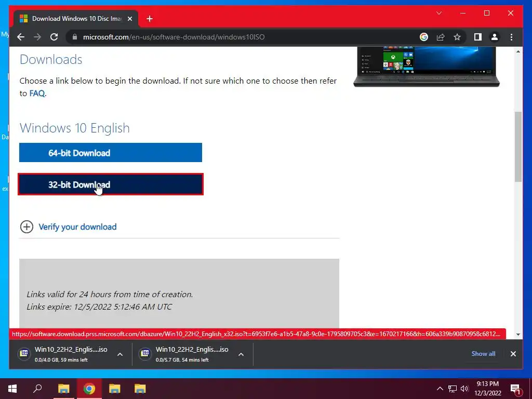Click the Google icon in address bar
The width and height of the screenshot is (532, 399).
pos(424,37)
